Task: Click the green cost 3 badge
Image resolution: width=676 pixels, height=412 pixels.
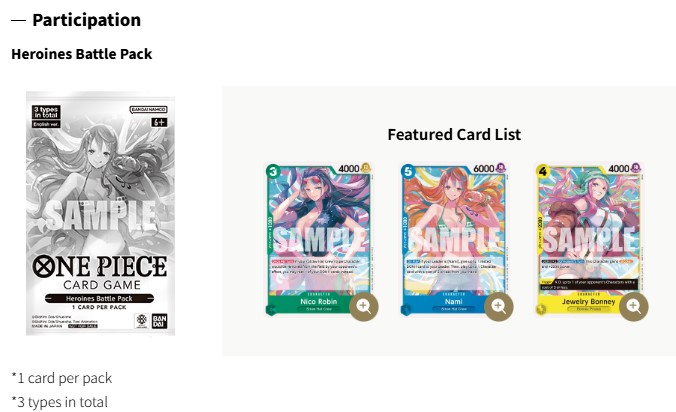Action: click(x=272, y=170)
